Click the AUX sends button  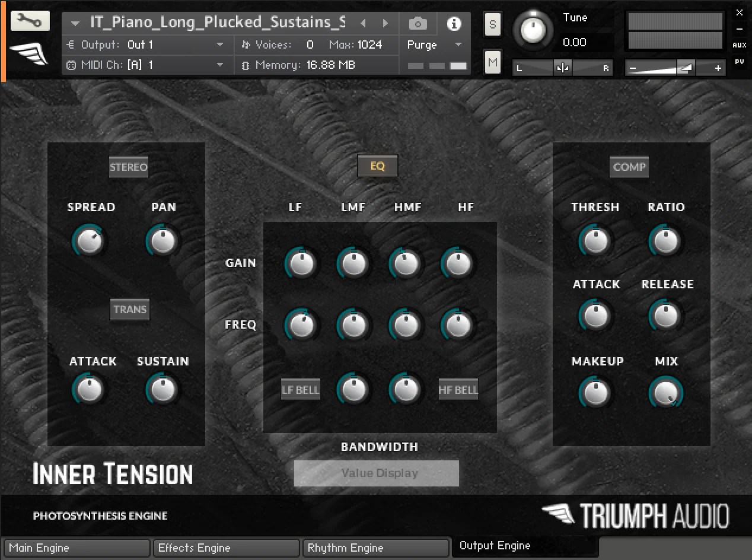coord(739,45)
